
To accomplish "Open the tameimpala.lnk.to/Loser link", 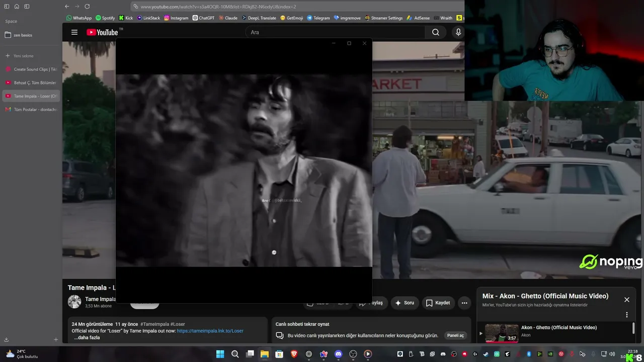I will [x=210, y=331].
